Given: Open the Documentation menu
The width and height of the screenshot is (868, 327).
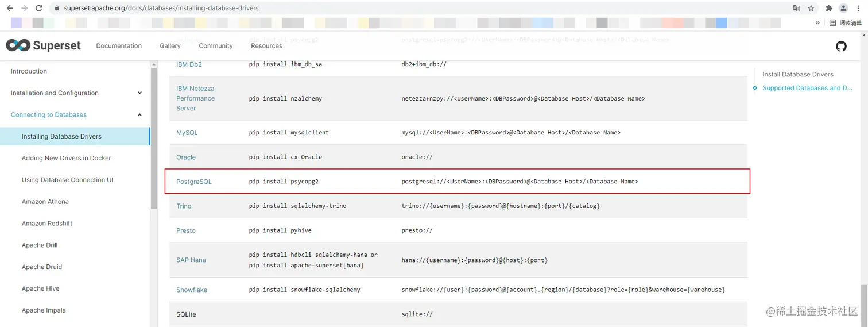Looking at the screenshot, I should point(119,46).
